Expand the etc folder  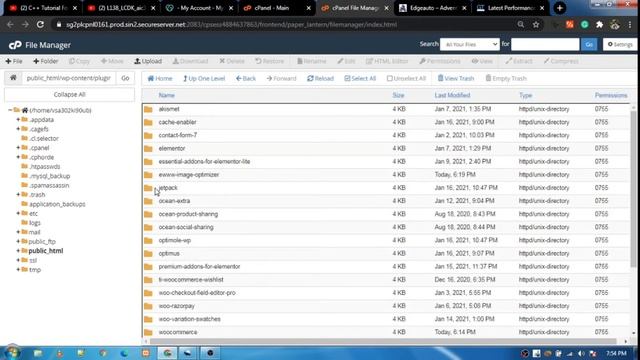[x=18, y=213]
